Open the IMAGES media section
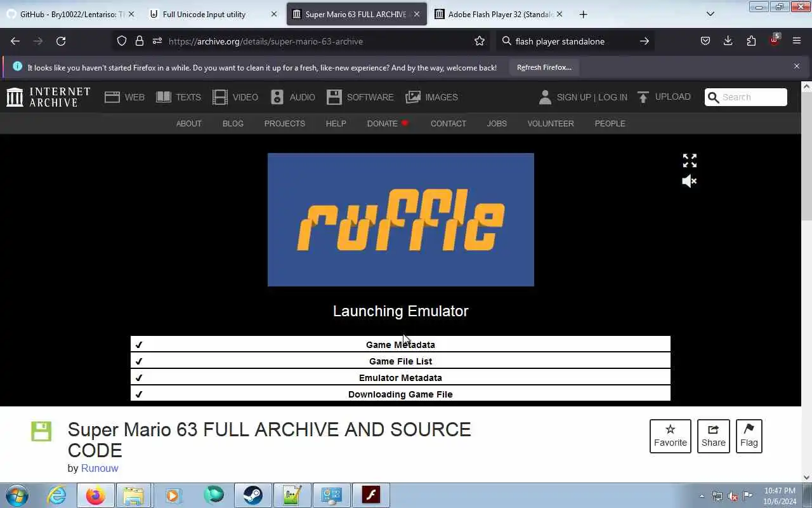 click(x=431, y=97)
